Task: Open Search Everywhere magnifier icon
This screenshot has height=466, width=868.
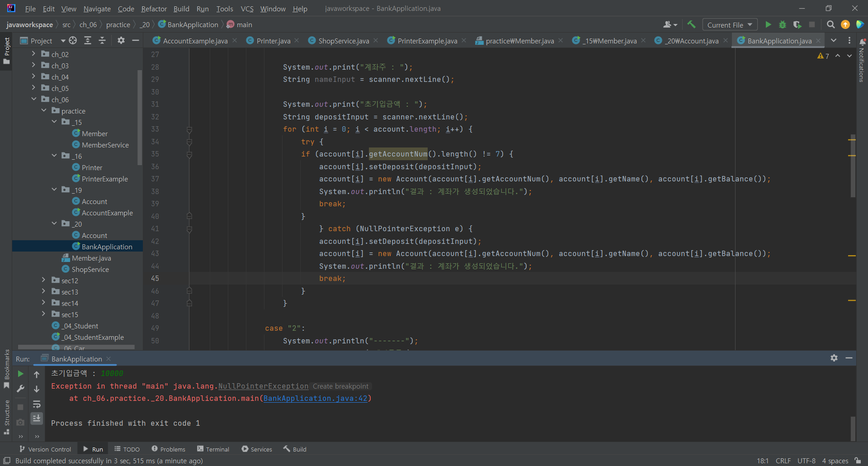Action: pyautogui.click(x=830, y=24)
